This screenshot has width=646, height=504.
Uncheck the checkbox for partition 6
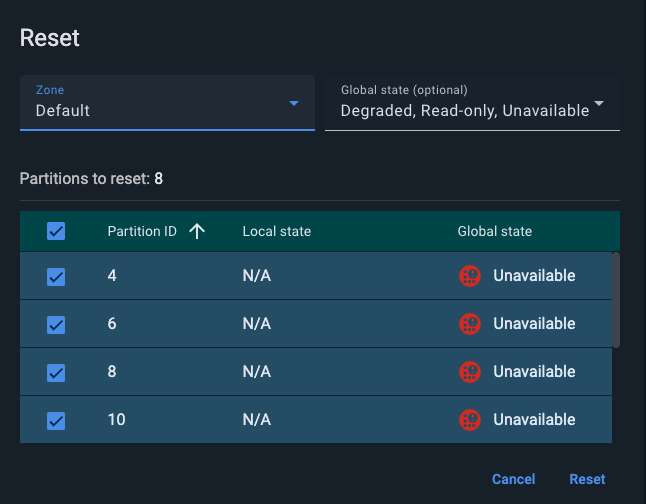[x=56, y=325]
